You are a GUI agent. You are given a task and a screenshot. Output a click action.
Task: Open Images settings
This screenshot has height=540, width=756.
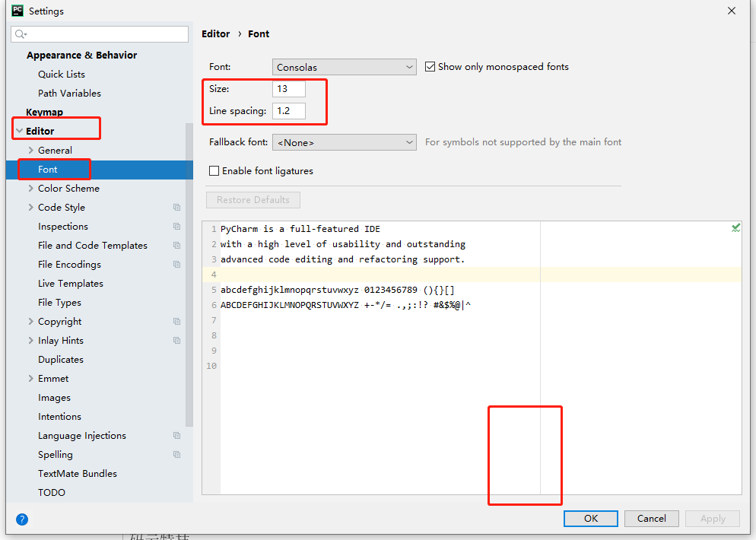click(x=54, y=398)
